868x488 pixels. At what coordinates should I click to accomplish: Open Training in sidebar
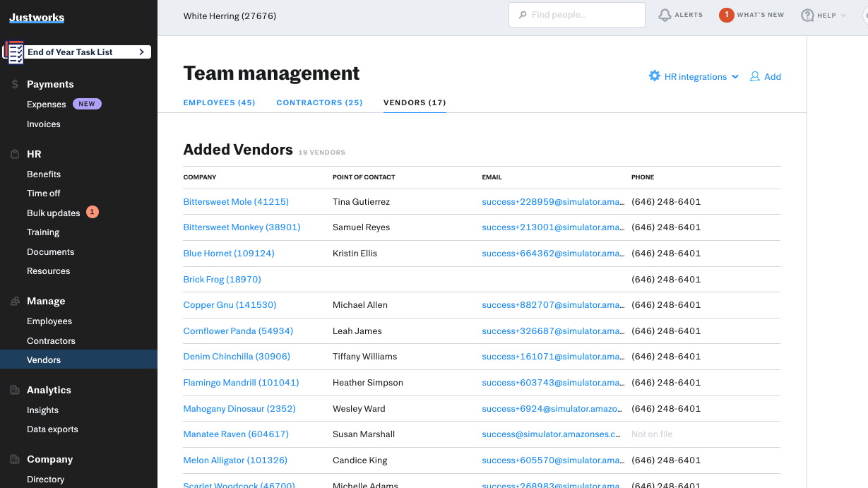tap(43, 232)
